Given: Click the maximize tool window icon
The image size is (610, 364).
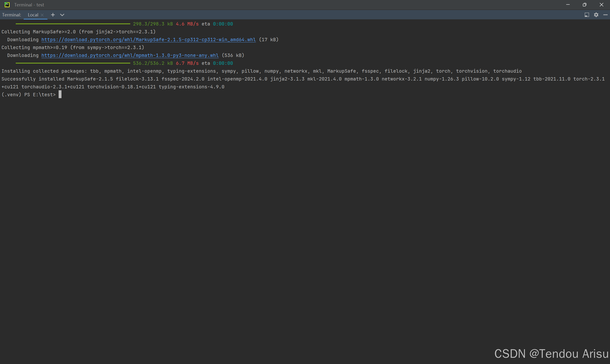Looking at the screenshot, I should [x=587, y=15].
